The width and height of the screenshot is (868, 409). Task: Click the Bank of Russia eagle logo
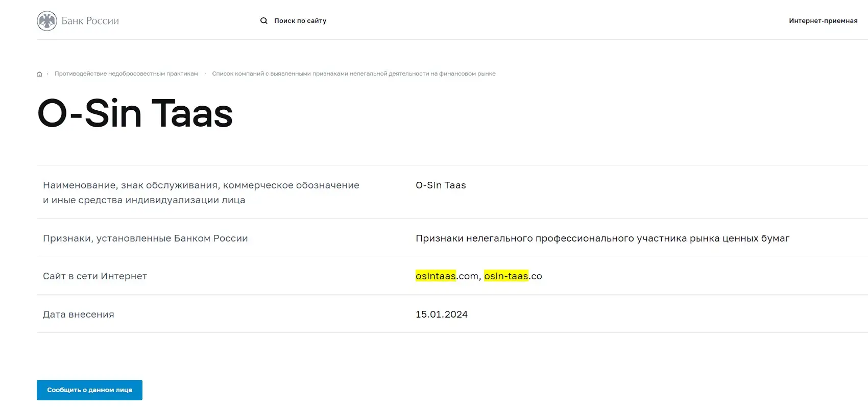(47, 21)
